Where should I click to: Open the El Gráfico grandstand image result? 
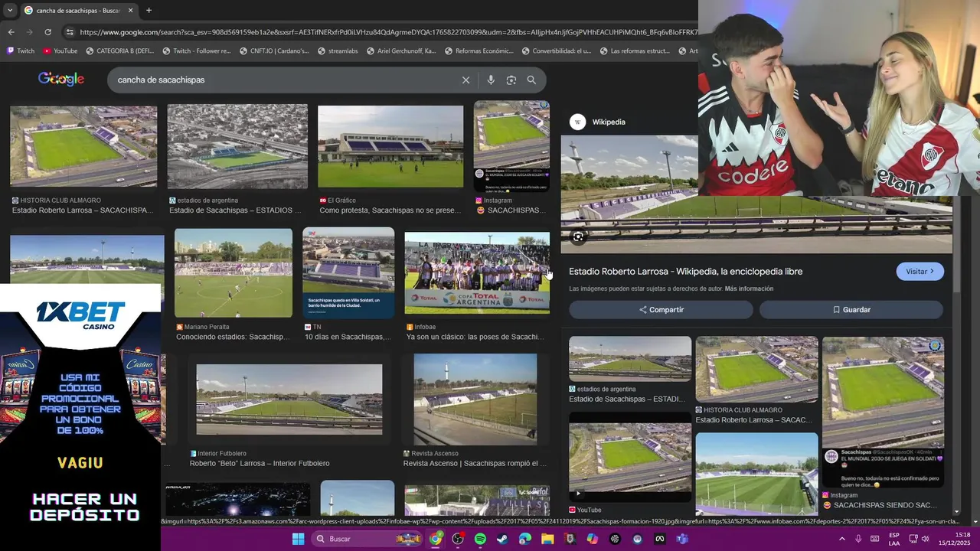[390, 146]
